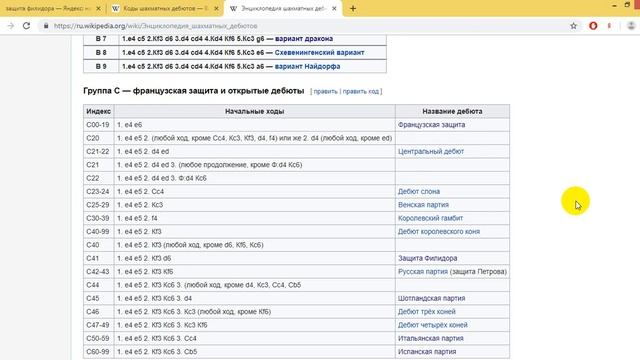Click index cell C60-99
The image size is (640, 360).
point(98,352)
